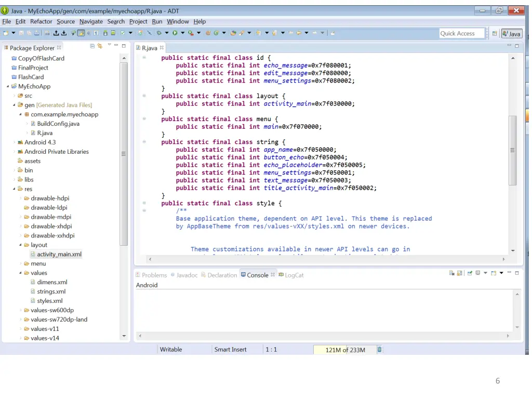Switch to the LogCat tab

pos(291,275)
